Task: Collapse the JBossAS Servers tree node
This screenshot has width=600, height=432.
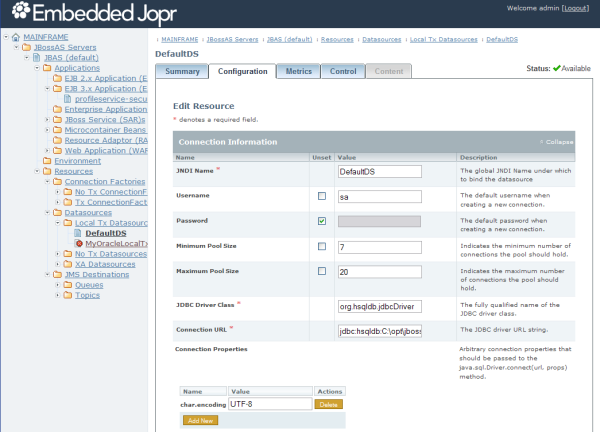Action: coord(16,47)
